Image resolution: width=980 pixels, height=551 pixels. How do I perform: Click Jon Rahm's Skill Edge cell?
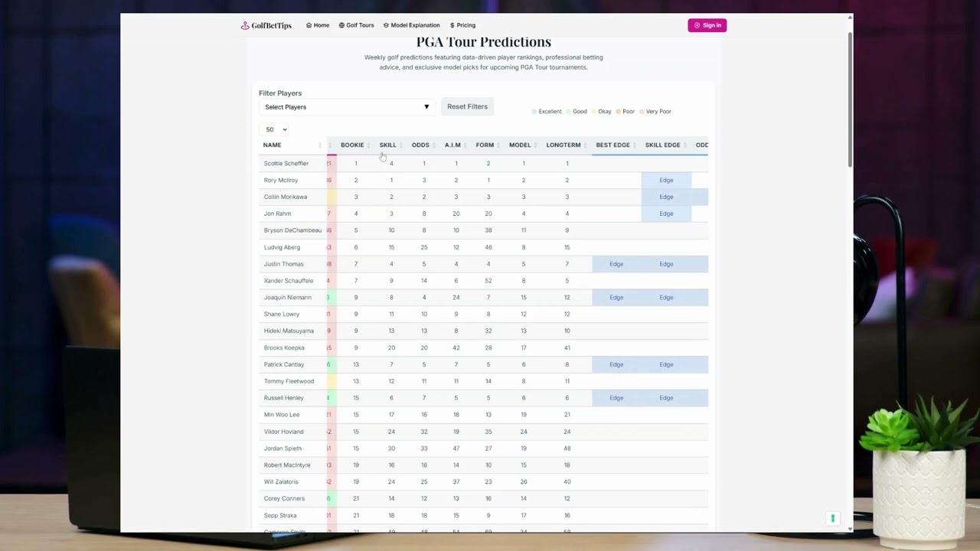tap(666, 214)
